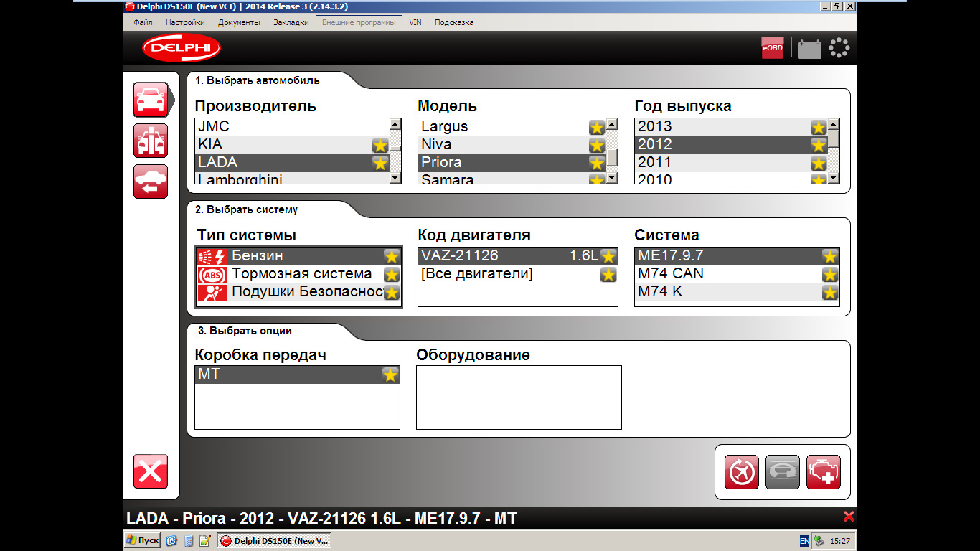
Task: Click the Delphi logo
Action: [x=182, y=48]
